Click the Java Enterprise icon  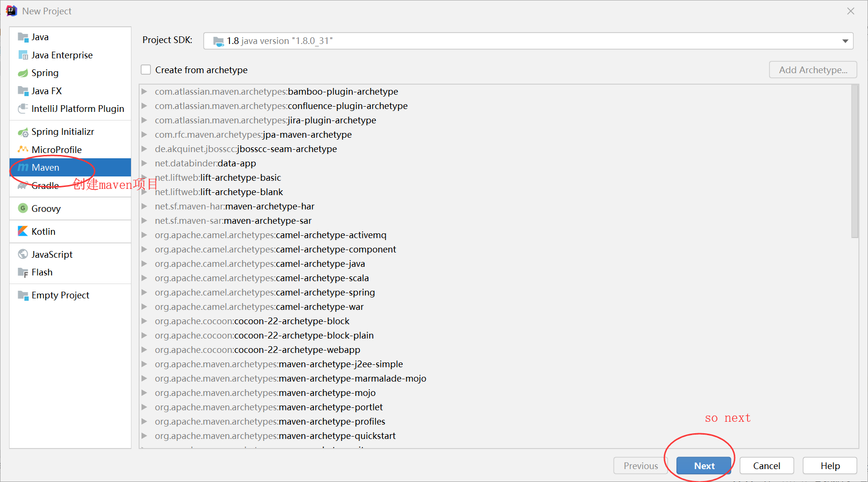(x=23, y=55)
